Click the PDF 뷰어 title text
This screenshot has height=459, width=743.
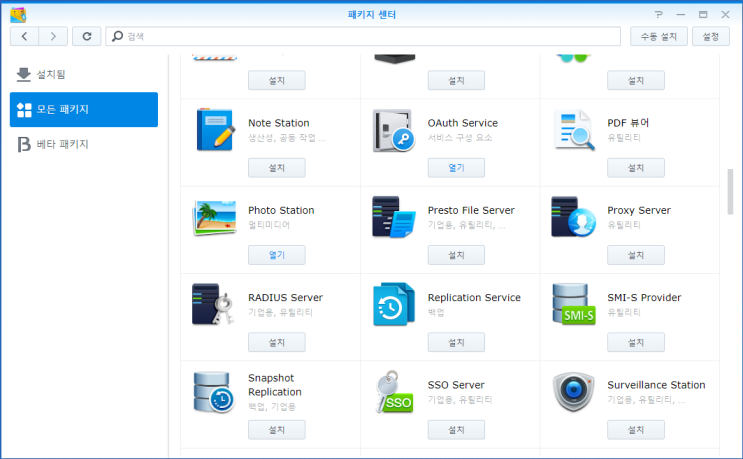click(628, 123)
